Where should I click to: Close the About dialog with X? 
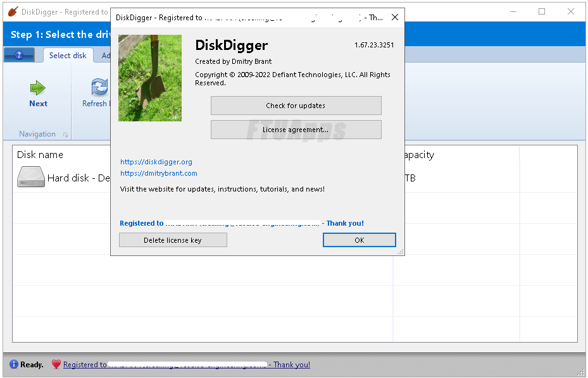click(x=395, y=17)
